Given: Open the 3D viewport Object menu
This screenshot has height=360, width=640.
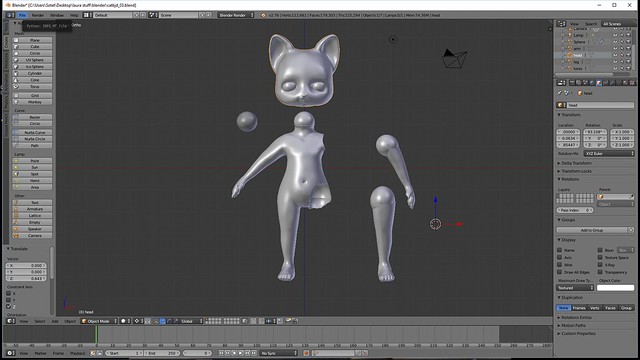Looking at the screenshot, I should [70, 321].
